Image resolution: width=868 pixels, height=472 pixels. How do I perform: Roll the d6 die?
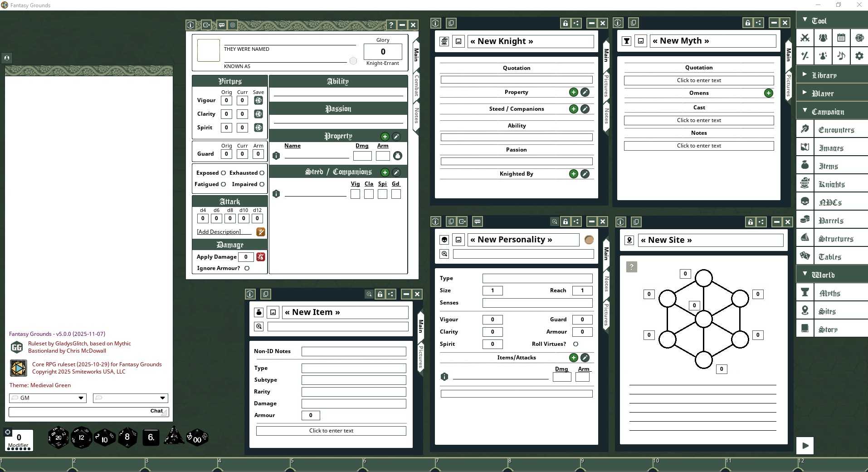coord(151,438)
